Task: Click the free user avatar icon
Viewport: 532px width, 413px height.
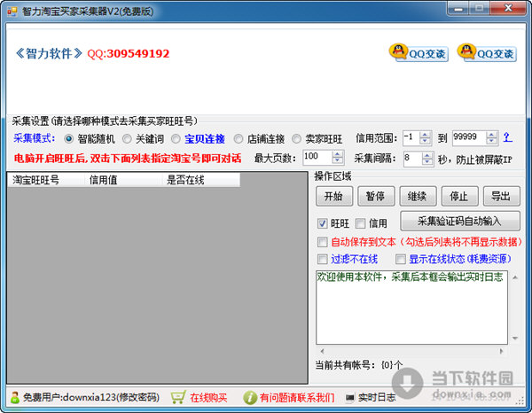Action: (14, 397)
